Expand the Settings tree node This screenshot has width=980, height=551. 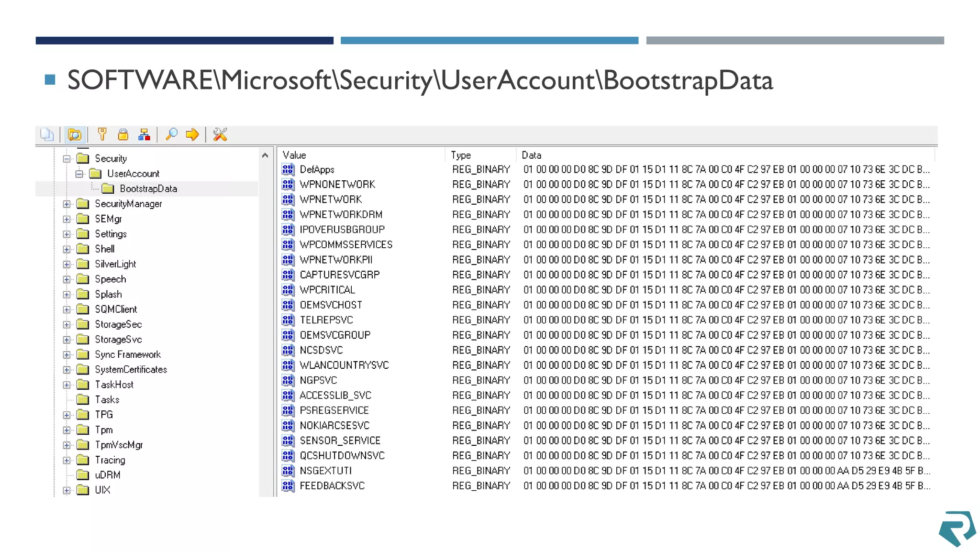coord(67,234)
